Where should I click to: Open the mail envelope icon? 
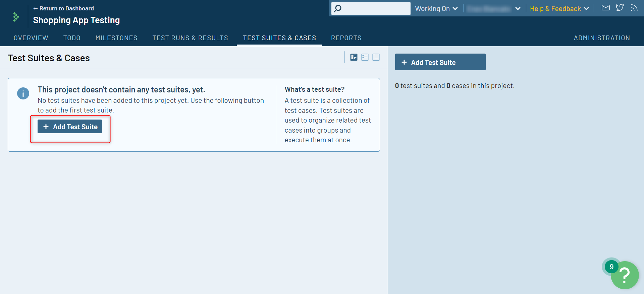tap(605, 8)
